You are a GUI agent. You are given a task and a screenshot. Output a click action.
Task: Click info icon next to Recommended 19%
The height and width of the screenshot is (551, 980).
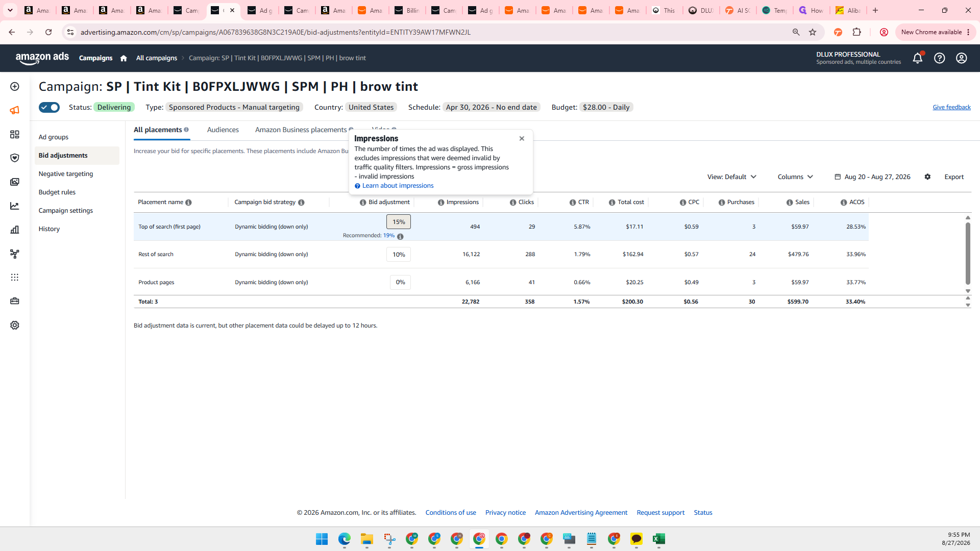400,237
